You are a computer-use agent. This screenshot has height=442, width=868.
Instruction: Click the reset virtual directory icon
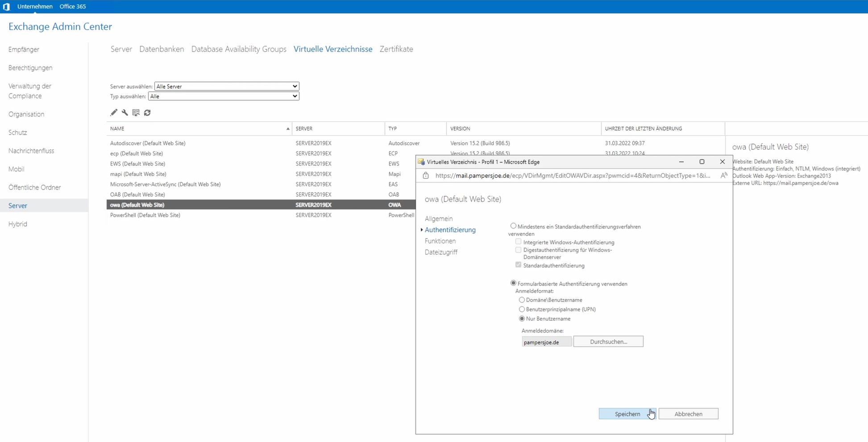pyautogui.click(x=136, y=113)
